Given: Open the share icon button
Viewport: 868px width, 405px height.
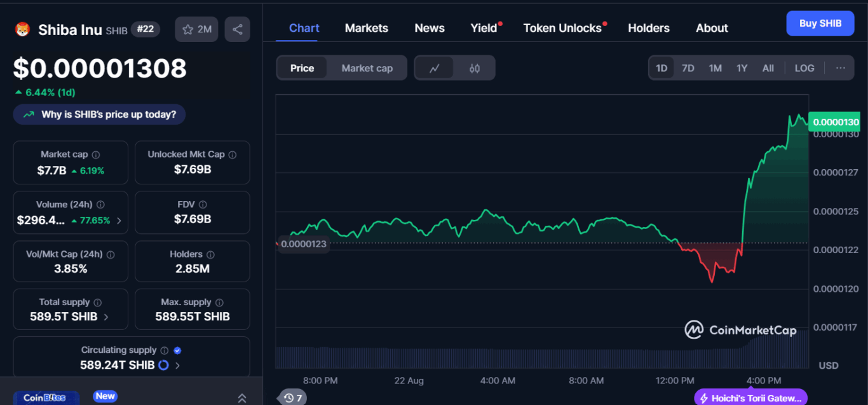Looking at the screenshot, I should point(237,29).
